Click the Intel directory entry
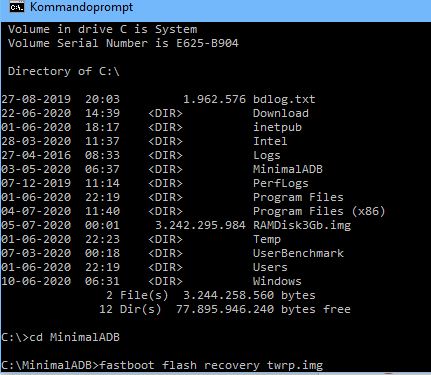 [270, 141]
